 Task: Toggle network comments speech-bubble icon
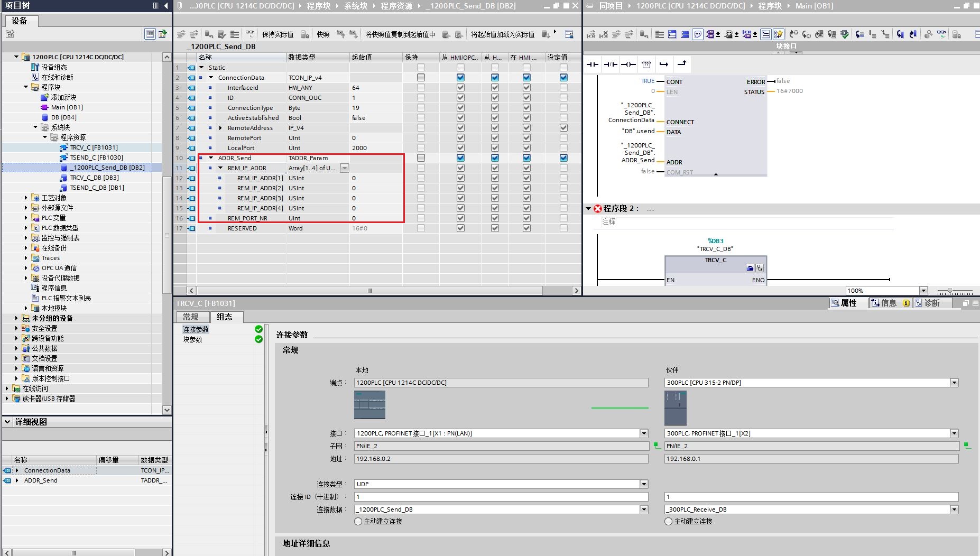click(698, 34)
